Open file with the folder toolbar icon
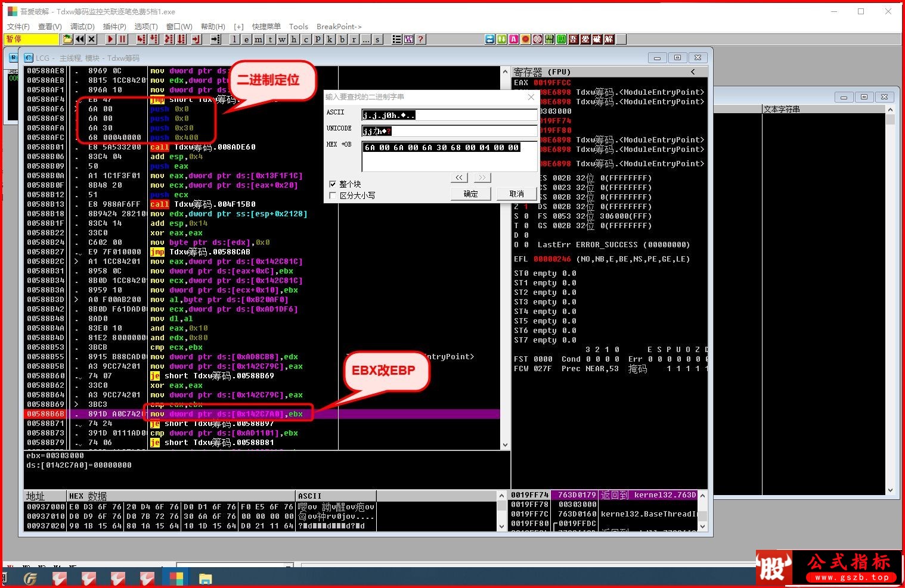Image resolution: width=905 pixels, height=588 pixels. coord(68,39)
